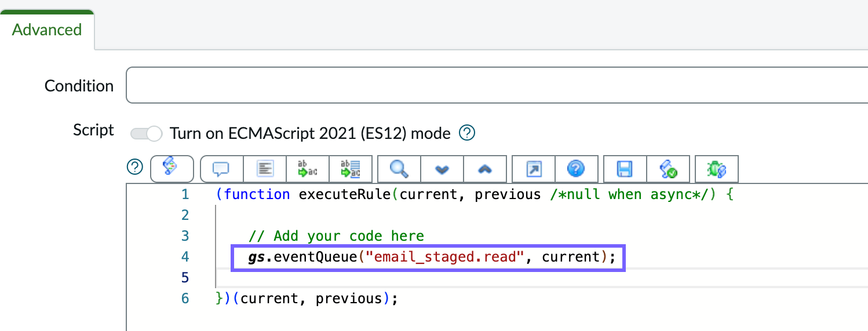Check script syntax icon with green checkmark

(668, 169)
